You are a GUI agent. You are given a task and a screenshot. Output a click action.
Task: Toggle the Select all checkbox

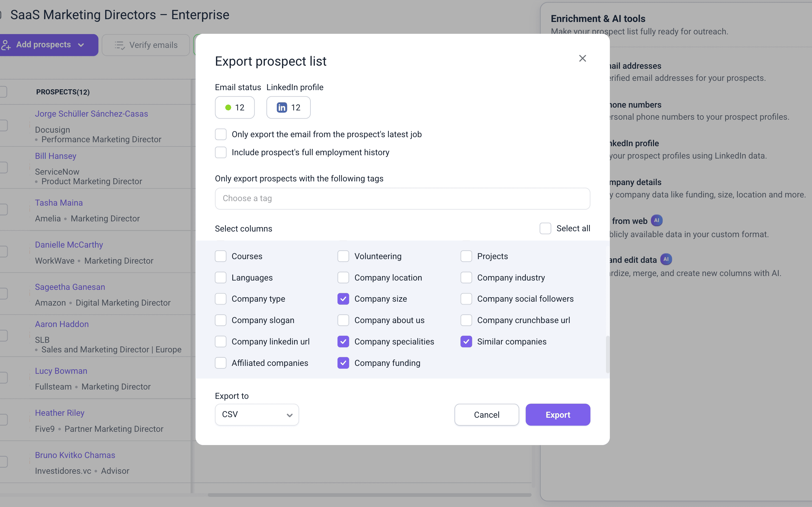pyautogui.click(x=545, y=228)
